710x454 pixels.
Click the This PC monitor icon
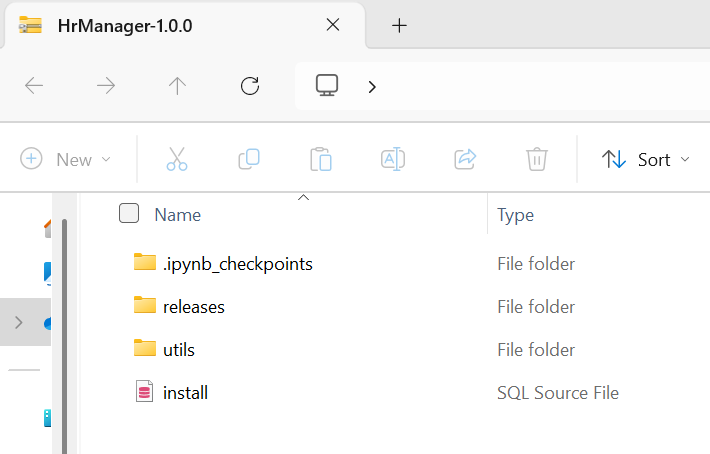click(327, 85)
